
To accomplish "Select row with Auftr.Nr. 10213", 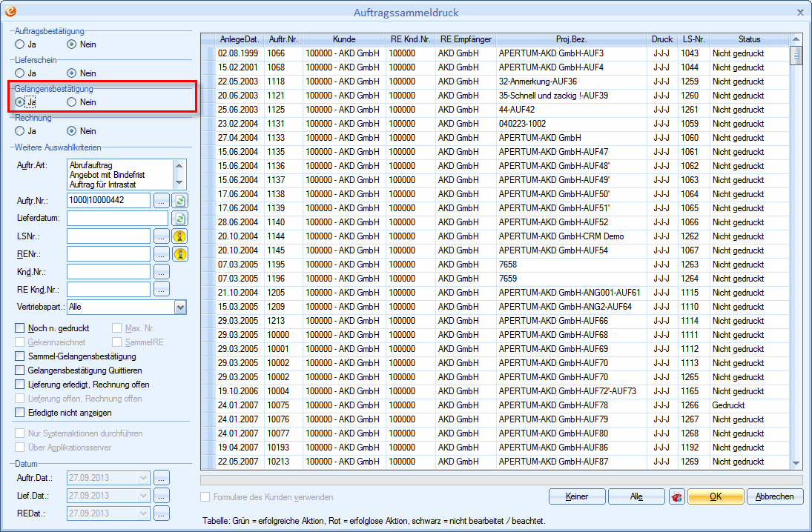I will tap(497, 462).
